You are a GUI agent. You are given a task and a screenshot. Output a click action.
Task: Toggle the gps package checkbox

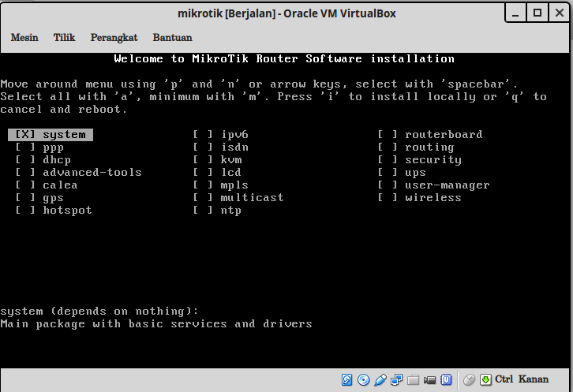pos(24,198)
